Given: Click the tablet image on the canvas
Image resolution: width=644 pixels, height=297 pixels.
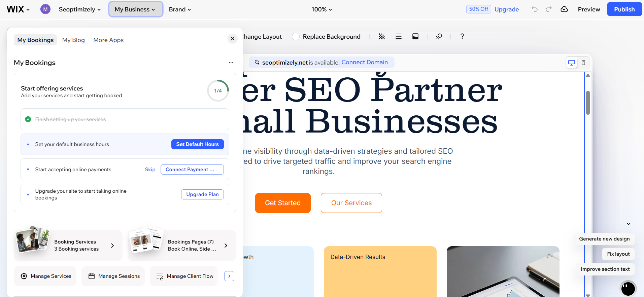Looking at the screenshot, I should [x=503, y=271].
